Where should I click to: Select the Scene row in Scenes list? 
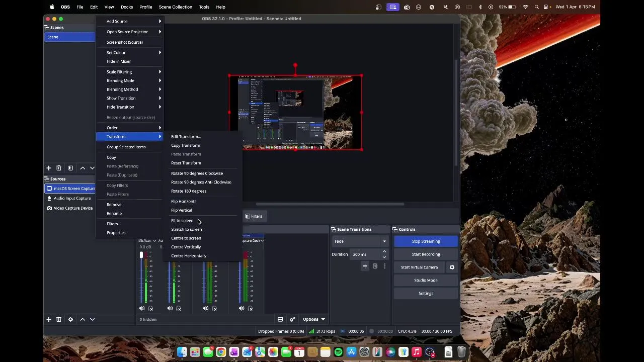[x=70, y=37]
